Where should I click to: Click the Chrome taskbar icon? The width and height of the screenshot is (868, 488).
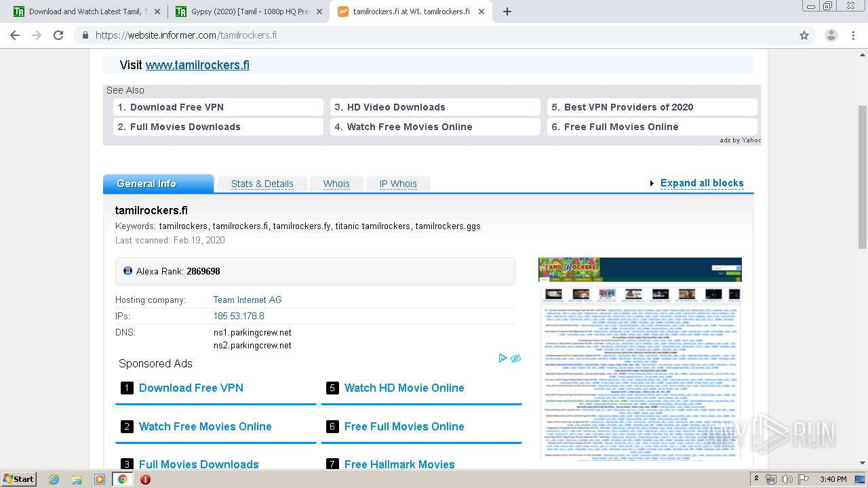[123, 479]
